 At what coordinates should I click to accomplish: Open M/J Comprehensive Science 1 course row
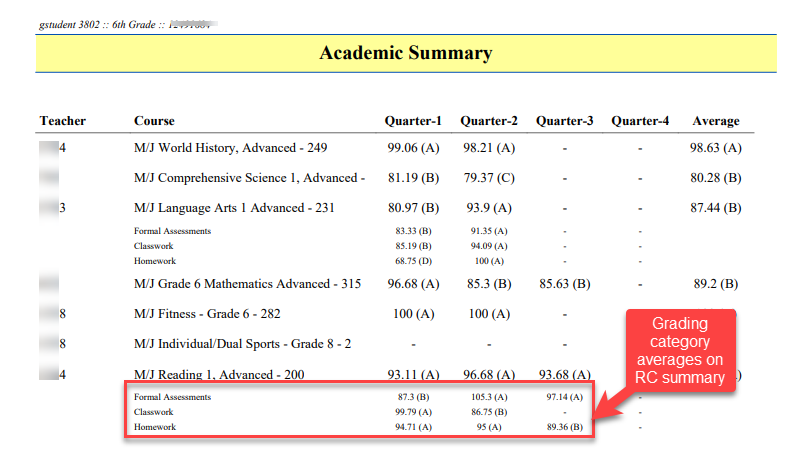coord(249,178)
